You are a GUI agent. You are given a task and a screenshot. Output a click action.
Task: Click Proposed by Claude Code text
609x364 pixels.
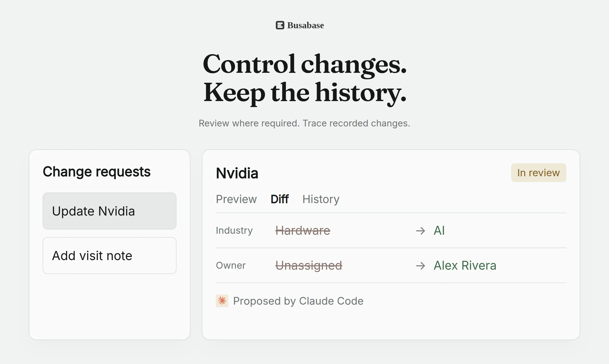point(298,301)
